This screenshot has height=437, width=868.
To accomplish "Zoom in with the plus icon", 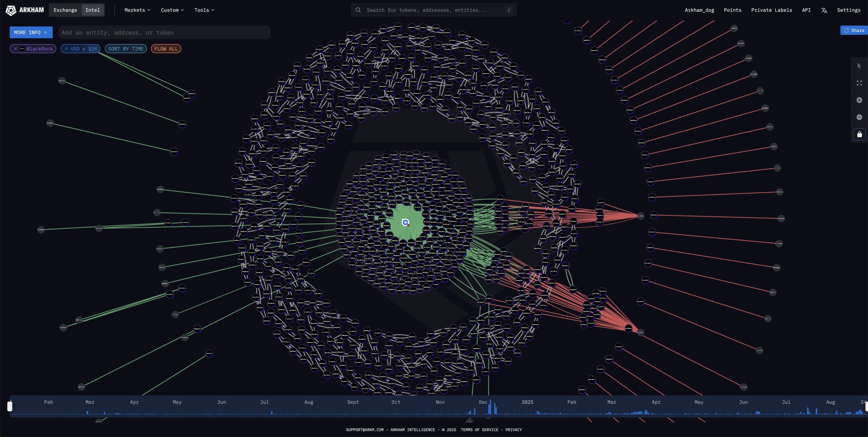I will click(x=859, y=100).
